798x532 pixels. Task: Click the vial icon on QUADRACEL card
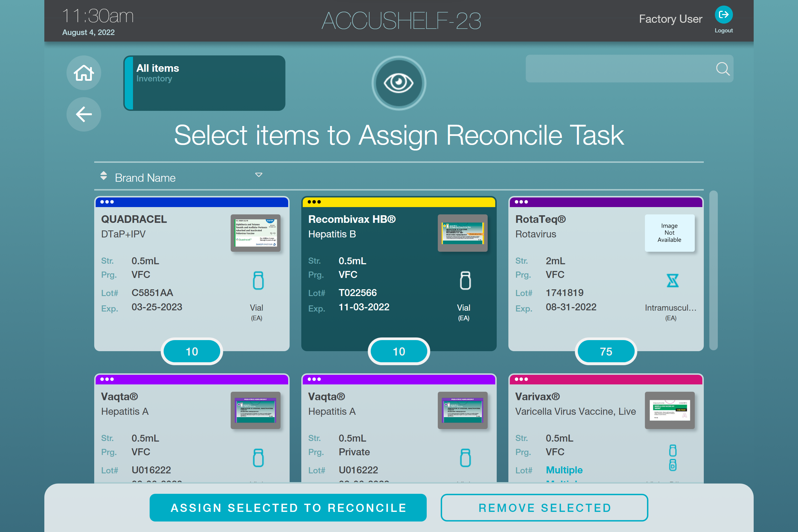258,280
